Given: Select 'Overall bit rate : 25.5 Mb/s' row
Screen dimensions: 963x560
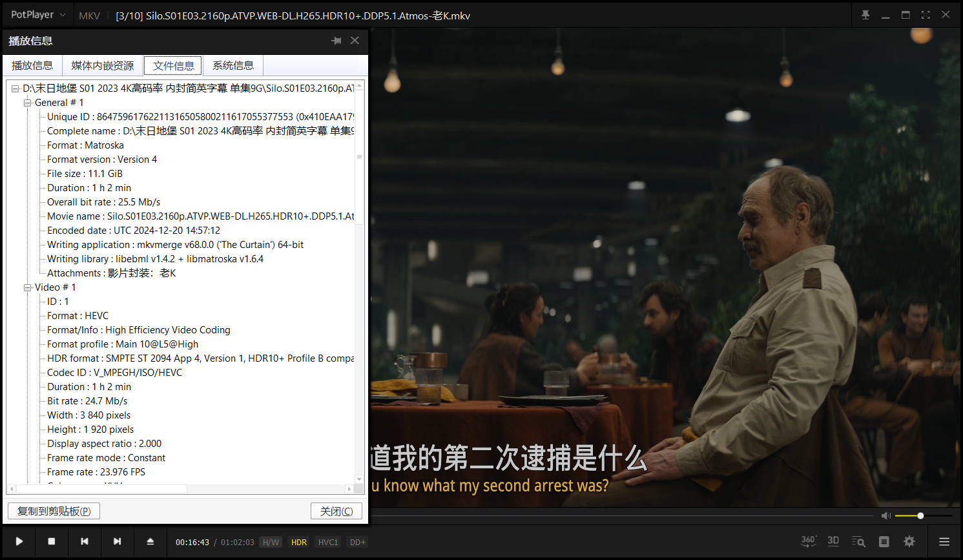Looking at the screenshot, I should [x=103, y=202].
